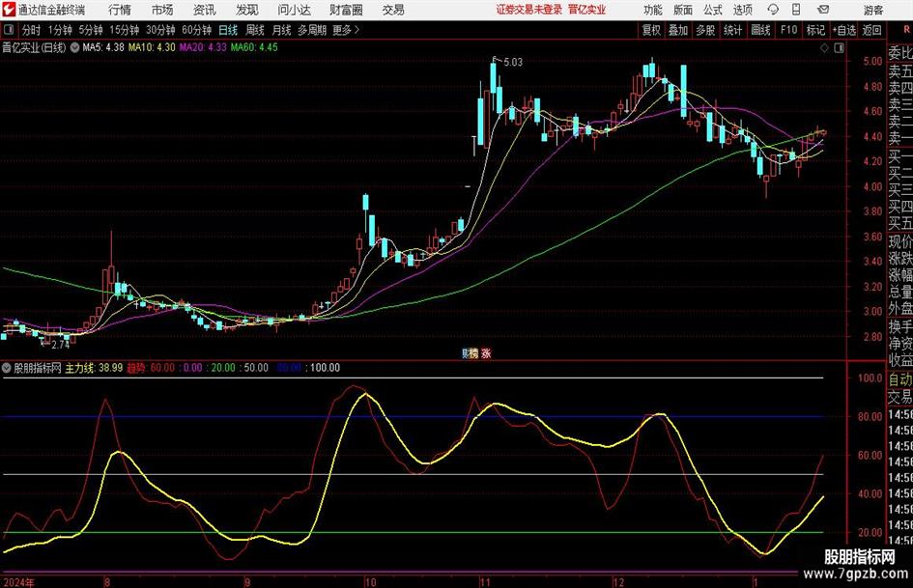Open the 选项 menu

click(x=742, y=10)
